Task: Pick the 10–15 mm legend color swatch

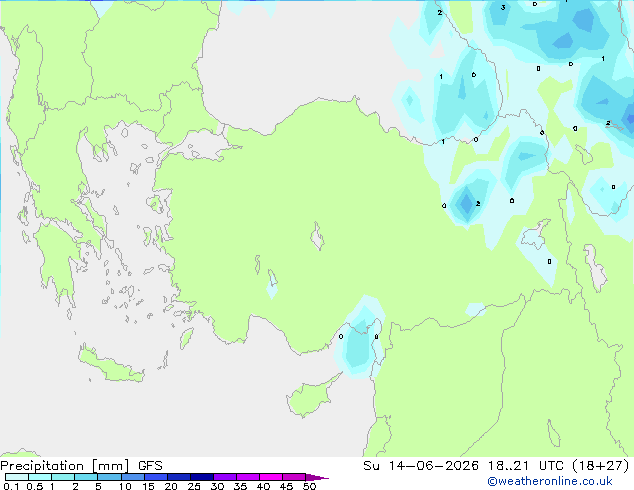Action: (x=132, y=477)
